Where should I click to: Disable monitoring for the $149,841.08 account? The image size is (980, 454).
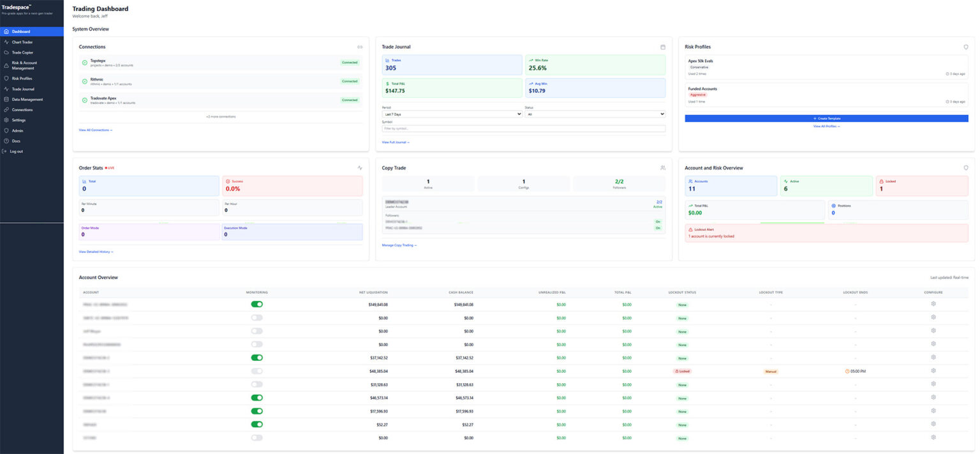256,304
